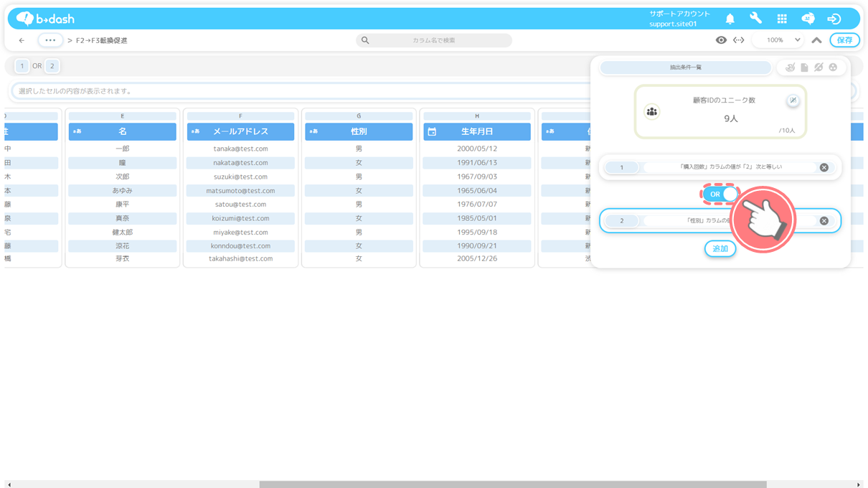Go back with the left arrow

click(22, 40)
